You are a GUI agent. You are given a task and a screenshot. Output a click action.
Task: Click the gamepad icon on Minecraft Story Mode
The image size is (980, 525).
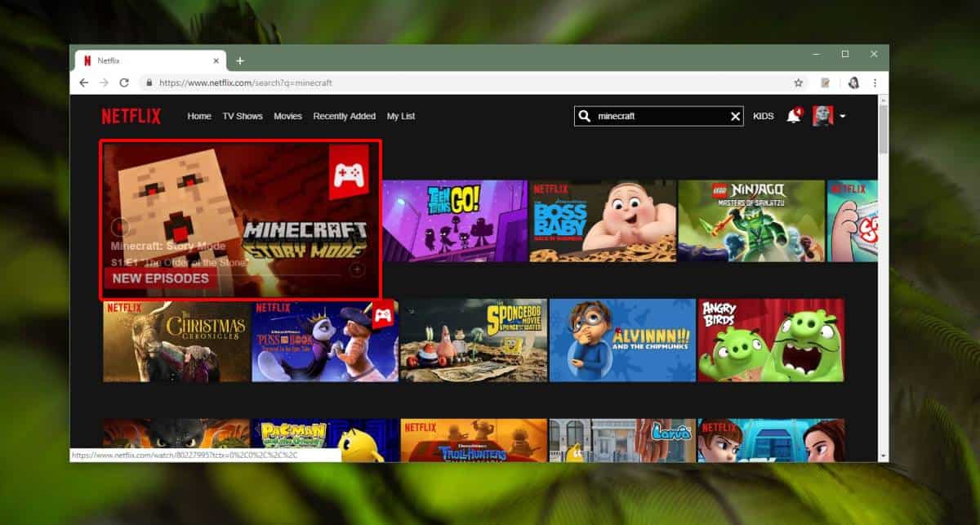pyautogui.click(x=350, y=173)
